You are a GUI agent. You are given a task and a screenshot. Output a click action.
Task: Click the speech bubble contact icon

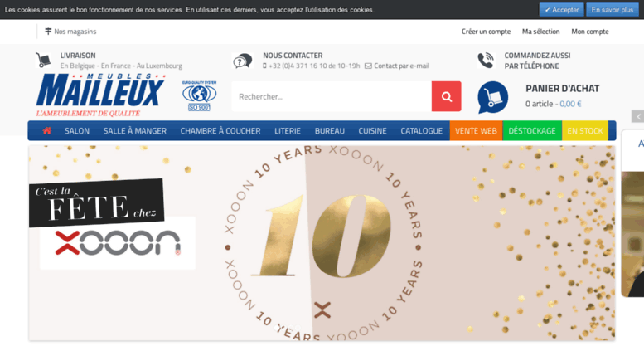pos(242,61)
